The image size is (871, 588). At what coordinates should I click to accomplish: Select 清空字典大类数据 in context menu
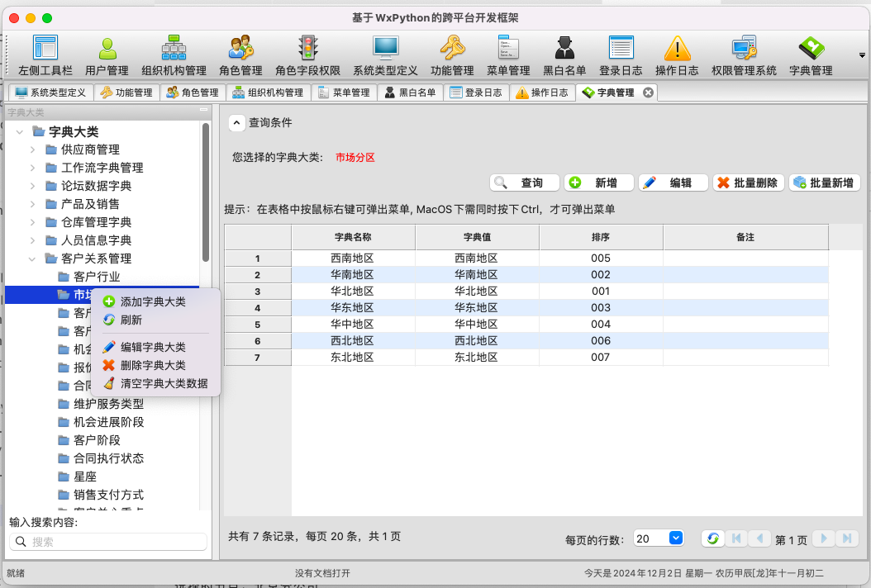pos(164,383)
